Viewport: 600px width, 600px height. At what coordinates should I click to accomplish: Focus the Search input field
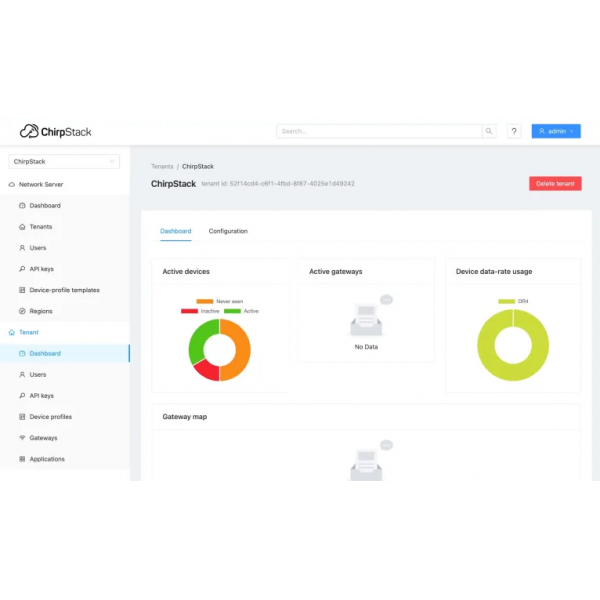coord(378,131)
